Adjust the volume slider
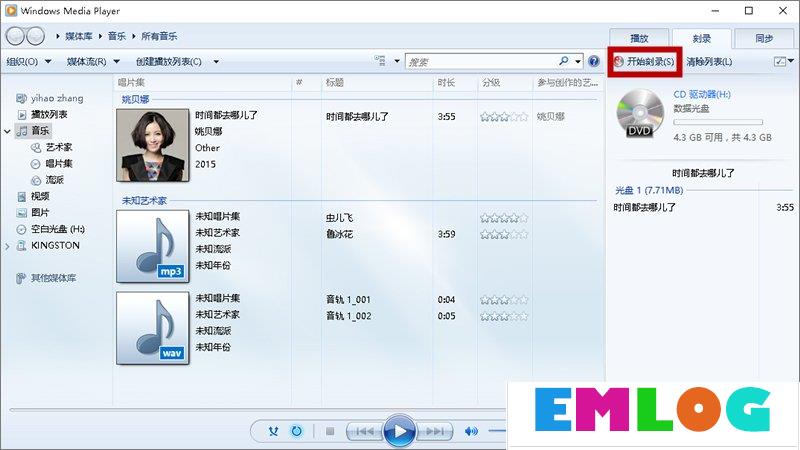Viewport: 800px width, 450px height. pyautogui.click(x=497, y=432)
